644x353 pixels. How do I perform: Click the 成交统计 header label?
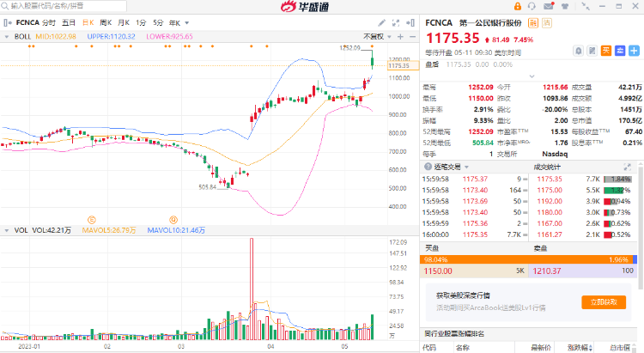coord(547,167)
